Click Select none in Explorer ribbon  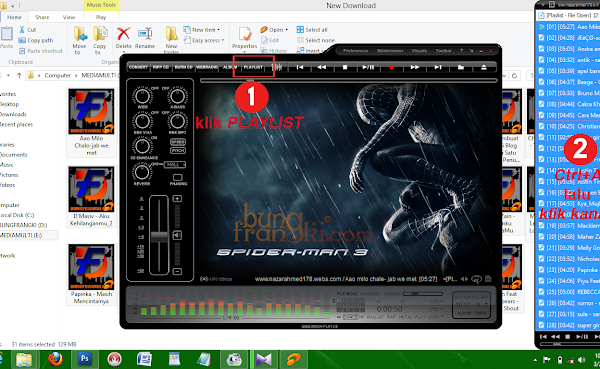click(316, 40)
